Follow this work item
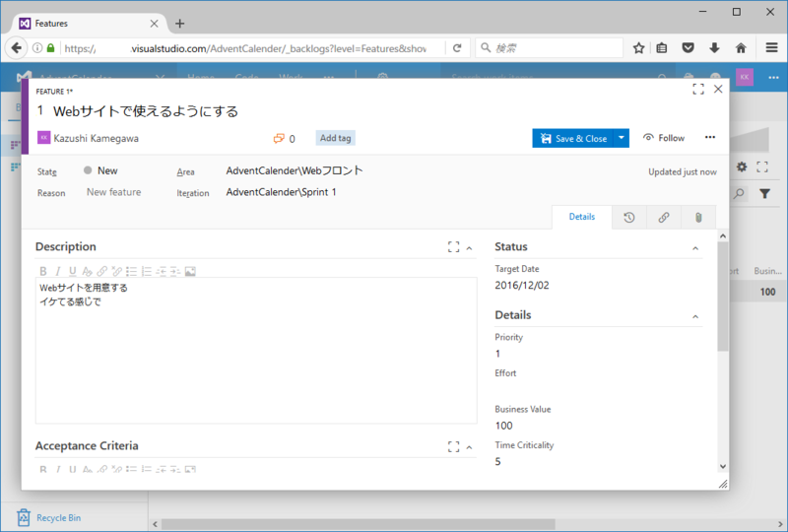This screenshot has width=788, height=532. coord(664,138)
